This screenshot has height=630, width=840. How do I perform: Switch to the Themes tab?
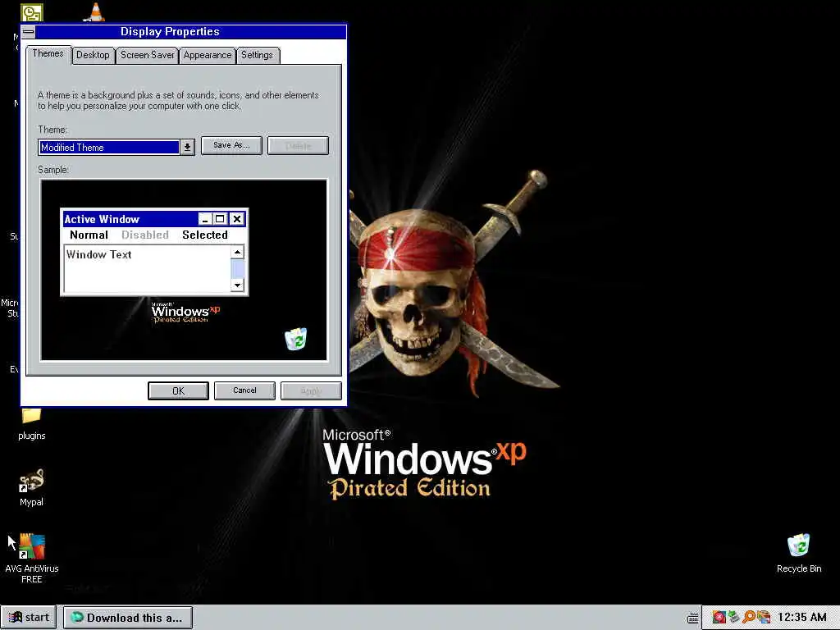pyautogui.click(x=48, y=53)
